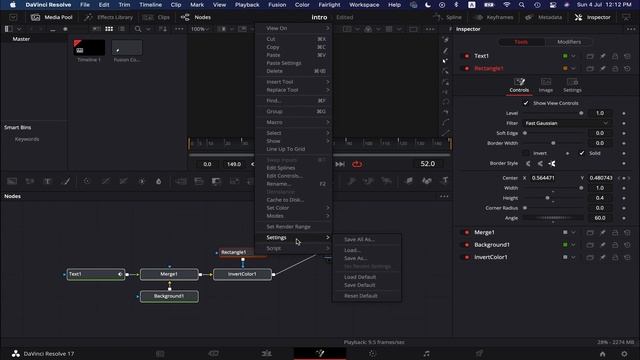640x360 pixels.
Task: Select the third Border Style icon
Action: tap(552, 164)
